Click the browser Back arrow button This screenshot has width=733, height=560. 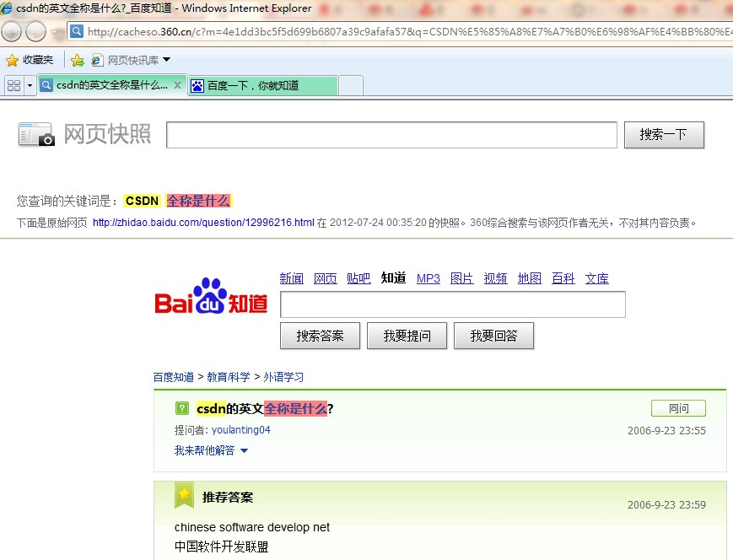tap(12, 32)
